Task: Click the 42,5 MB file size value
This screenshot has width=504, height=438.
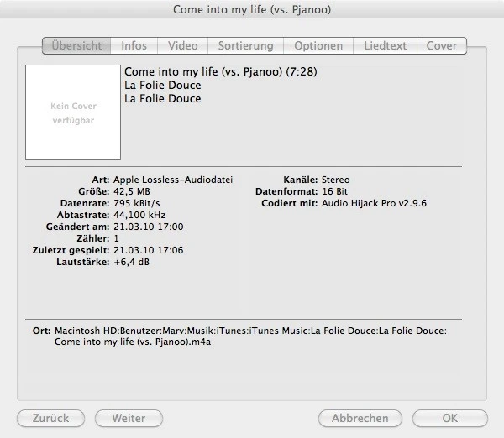Action: 133,191
